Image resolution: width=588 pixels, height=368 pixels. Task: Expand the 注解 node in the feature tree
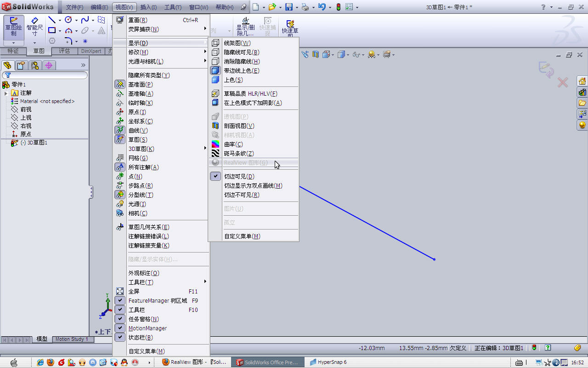point(6,93)
